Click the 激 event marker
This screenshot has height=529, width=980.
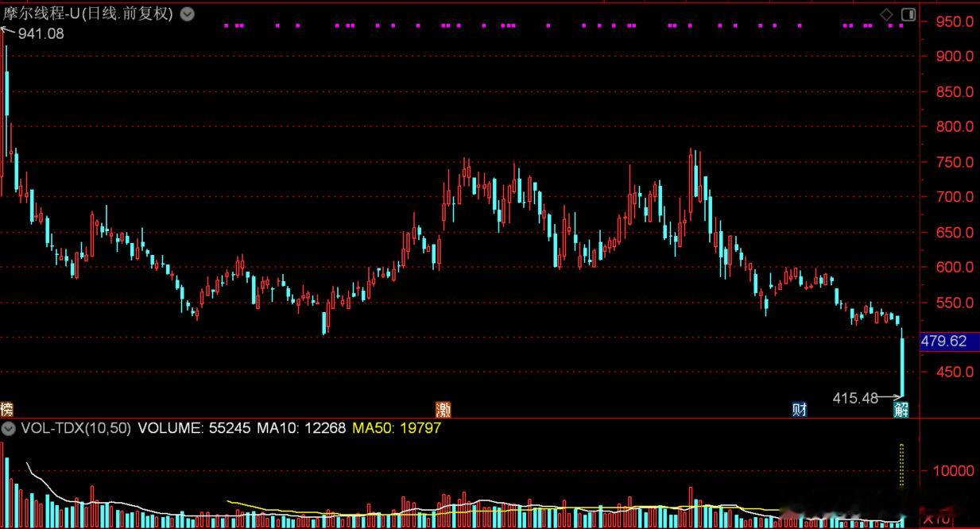444,409
